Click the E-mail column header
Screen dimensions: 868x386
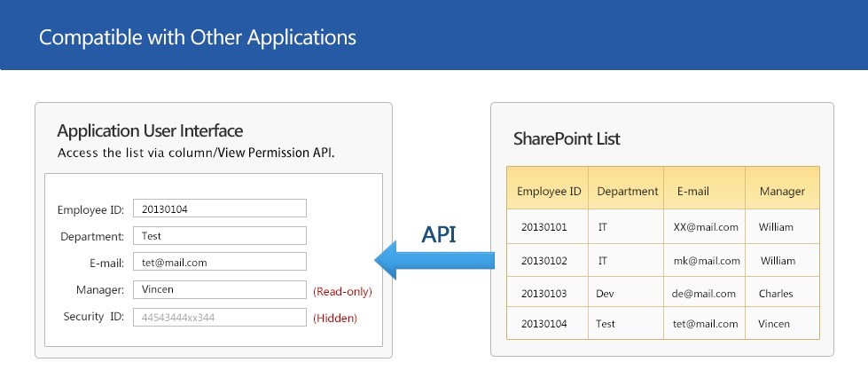[x=692, y=191]
